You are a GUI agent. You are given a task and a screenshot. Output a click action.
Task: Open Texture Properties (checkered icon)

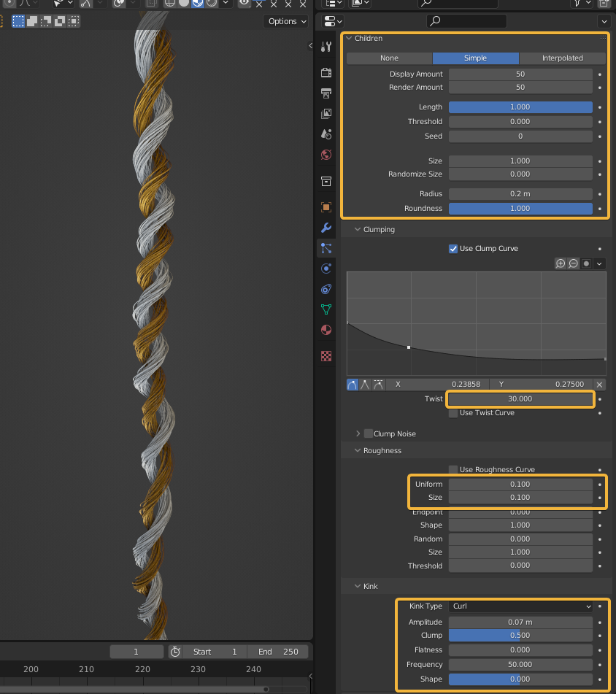[x=326, y=355]
